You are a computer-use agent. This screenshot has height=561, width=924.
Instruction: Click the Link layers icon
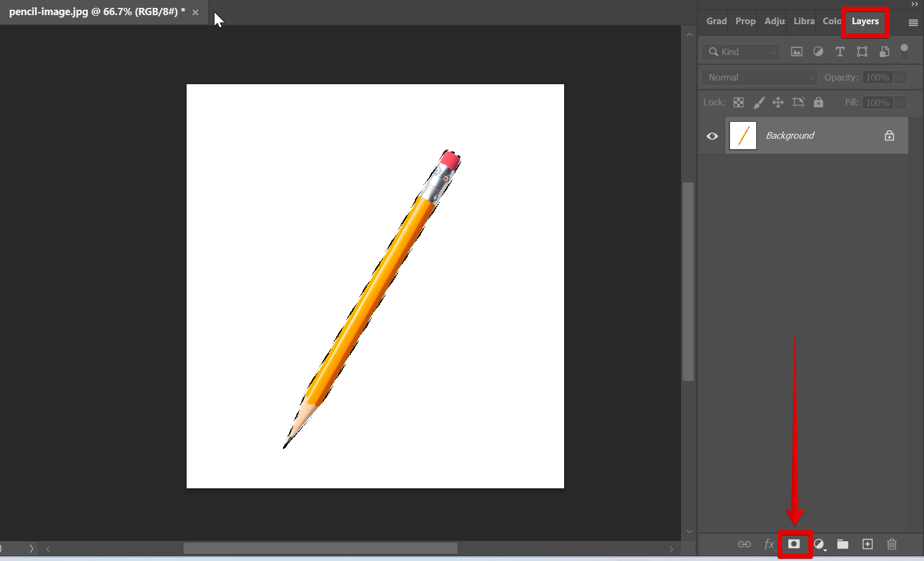pos(744,544)
